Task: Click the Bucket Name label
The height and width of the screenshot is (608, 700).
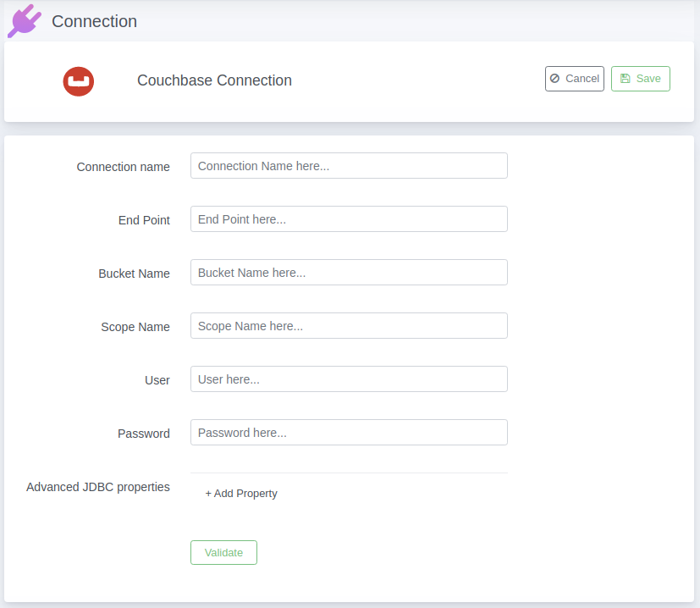Action: coord(134,274)
